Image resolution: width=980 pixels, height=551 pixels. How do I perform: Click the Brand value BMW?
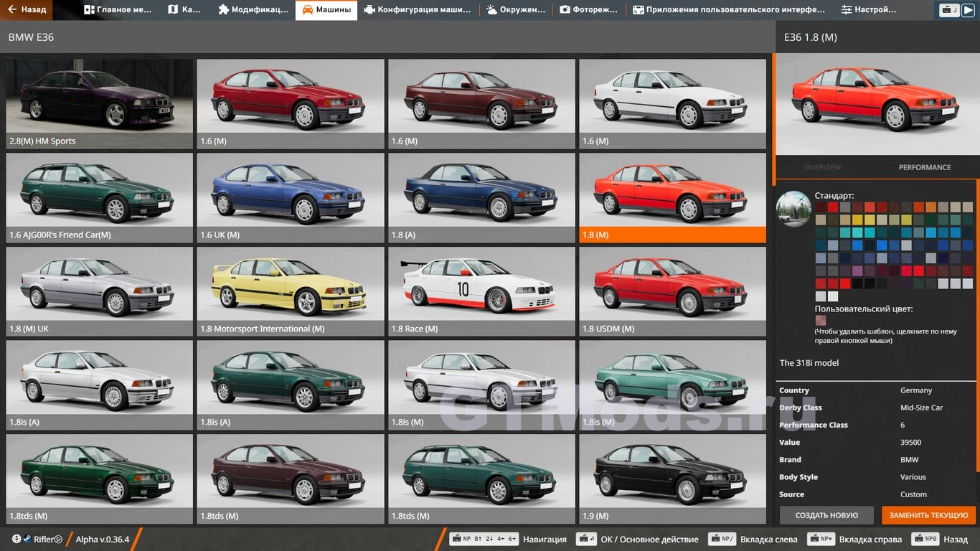click(x=909, y=460)
